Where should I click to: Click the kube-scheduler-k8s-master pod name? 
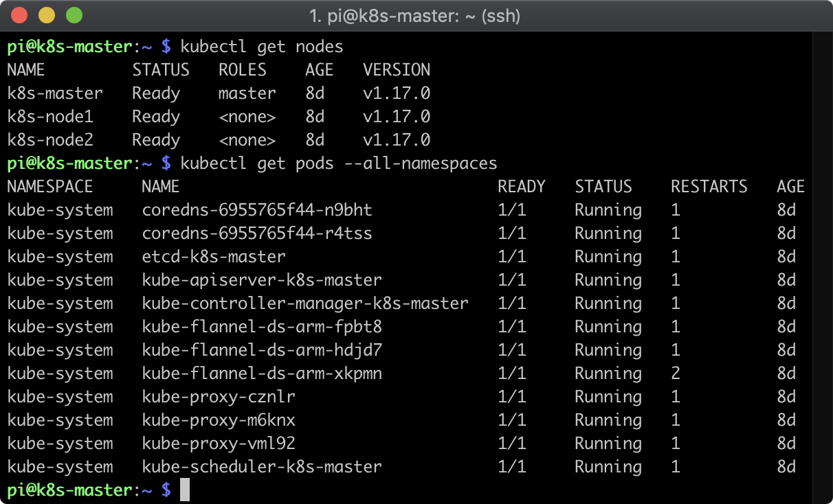coord(261,467)
